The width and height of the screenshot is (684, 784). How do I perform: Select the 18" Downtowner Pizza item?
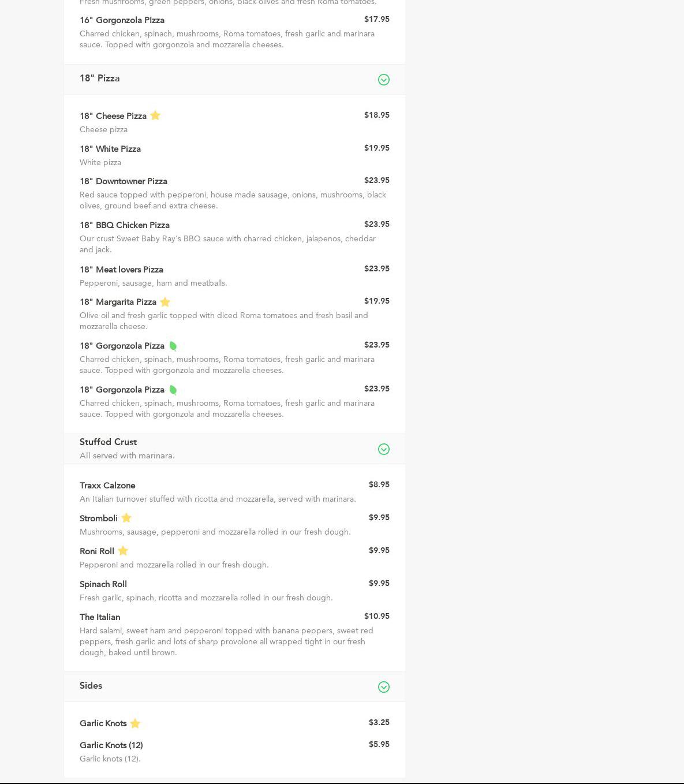point(124,181)
